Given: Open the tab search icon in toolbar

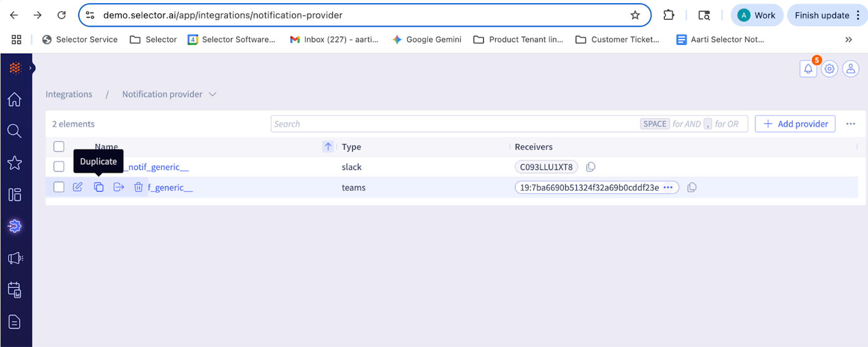Looking at the screenshot, I should tap(704, 15).
